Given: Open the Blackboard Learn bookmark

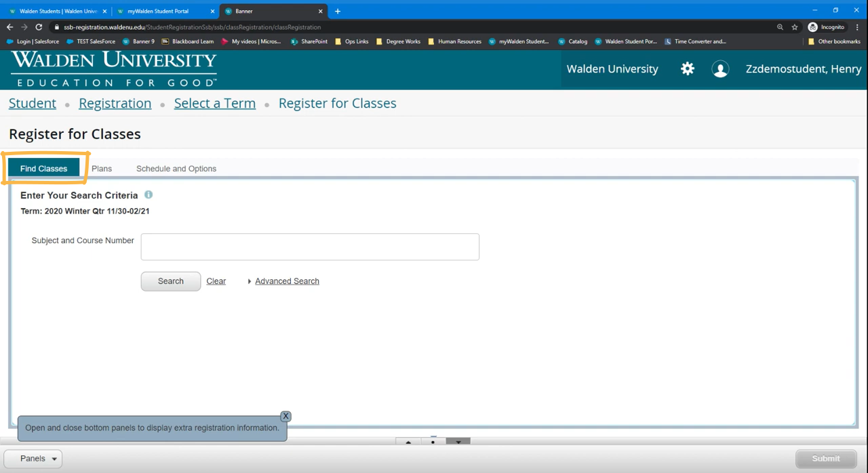Looking at the screenshot, I should (188, 41).
